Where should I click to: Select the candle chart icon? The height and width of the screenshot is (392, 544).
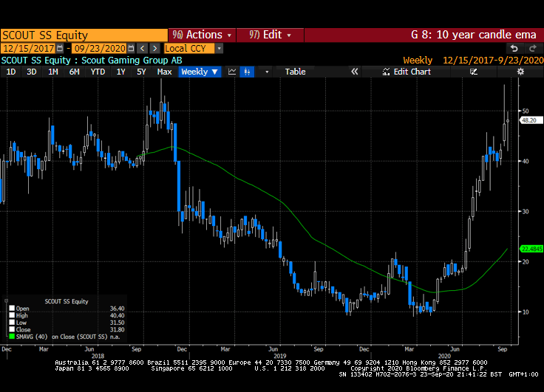(247, 72)
